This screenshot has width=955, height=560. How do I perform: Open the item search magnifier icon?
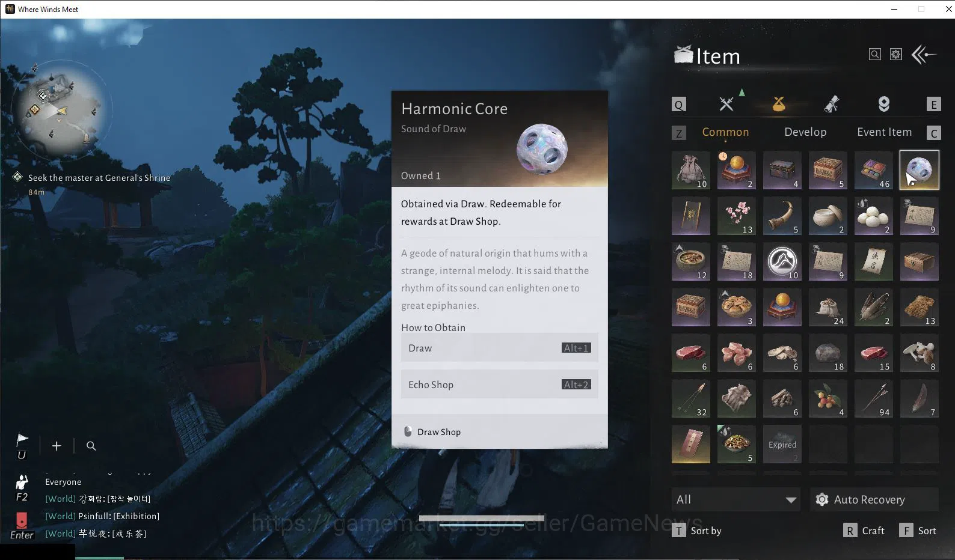coord(875,55)
